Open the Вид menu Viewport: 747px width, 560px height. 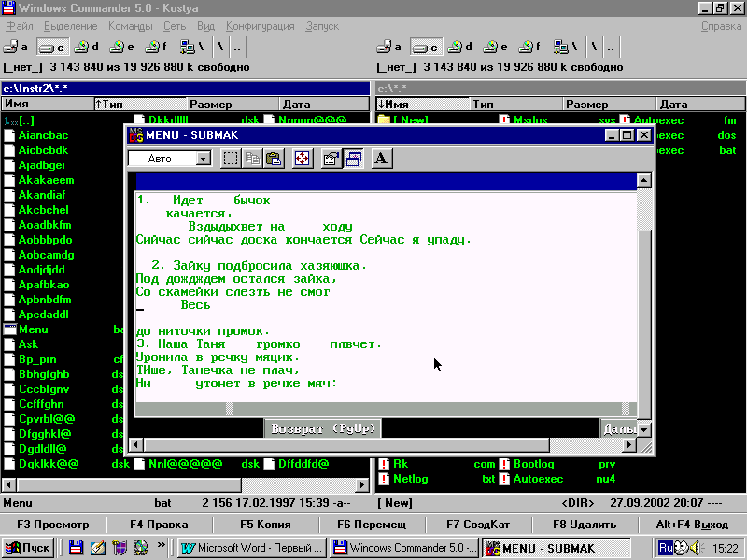pos(205,26)
